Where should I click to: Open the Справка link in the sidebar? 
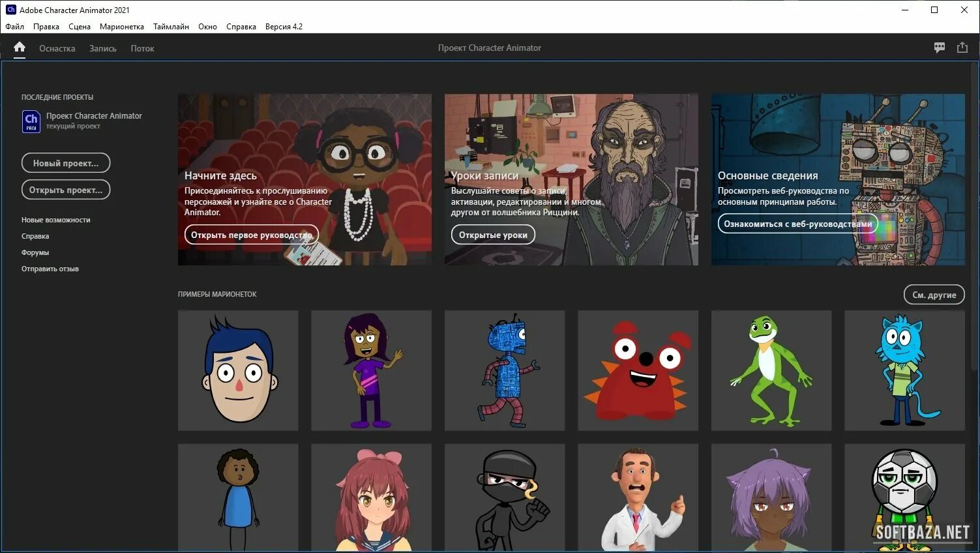[x=35, y=236]
